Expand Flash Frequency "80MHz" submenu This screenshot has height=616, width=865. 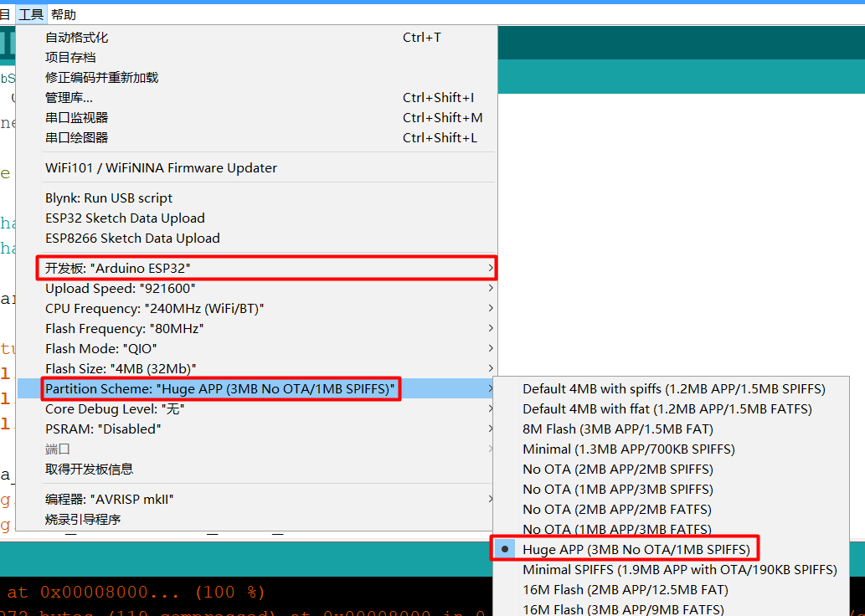pyautogui.click(x=256, y=329)
